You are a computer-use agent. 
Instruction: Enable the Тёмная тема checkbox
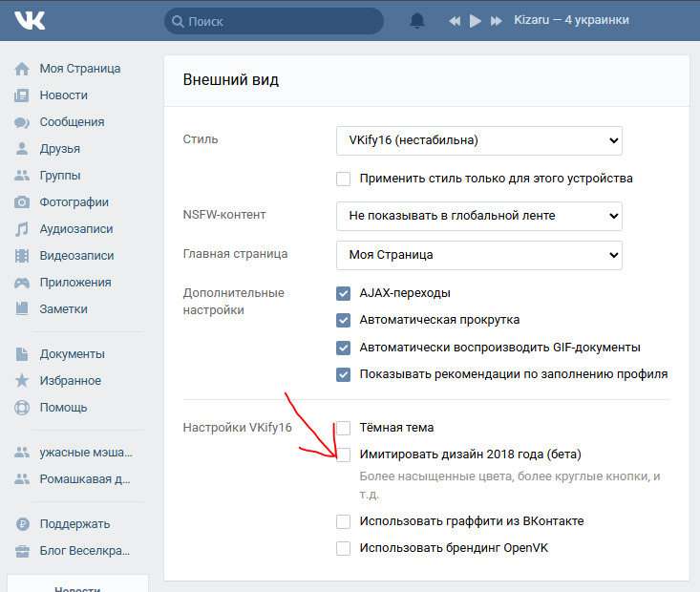click(343, 428)
